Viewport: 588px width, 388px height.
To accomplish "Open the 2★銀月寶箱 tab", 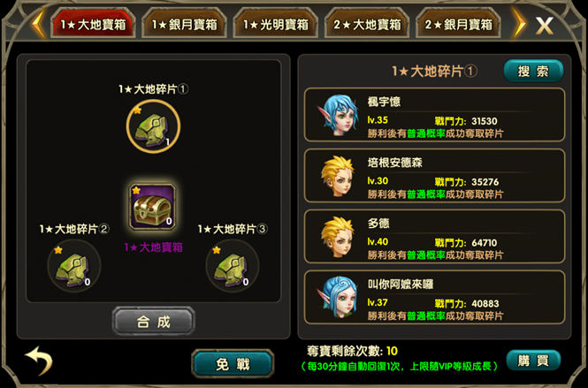I will tap(458, 25).
